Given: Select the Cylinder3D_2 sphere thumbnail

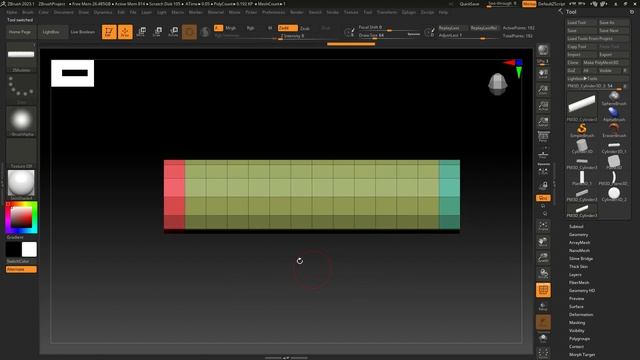Looking at the screenshot, I should tap(614, 194).
